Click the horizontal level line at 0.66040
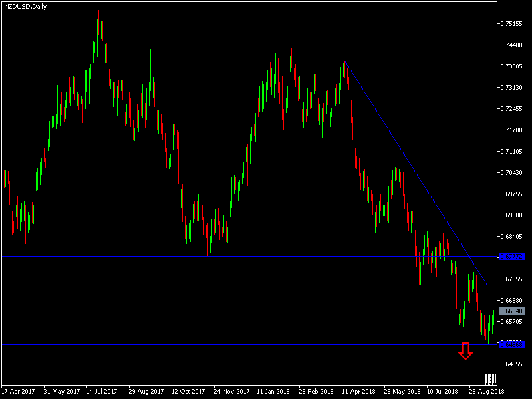Image resolution: width=532 pixels, height=399 pixels. [x=199, y=311]
